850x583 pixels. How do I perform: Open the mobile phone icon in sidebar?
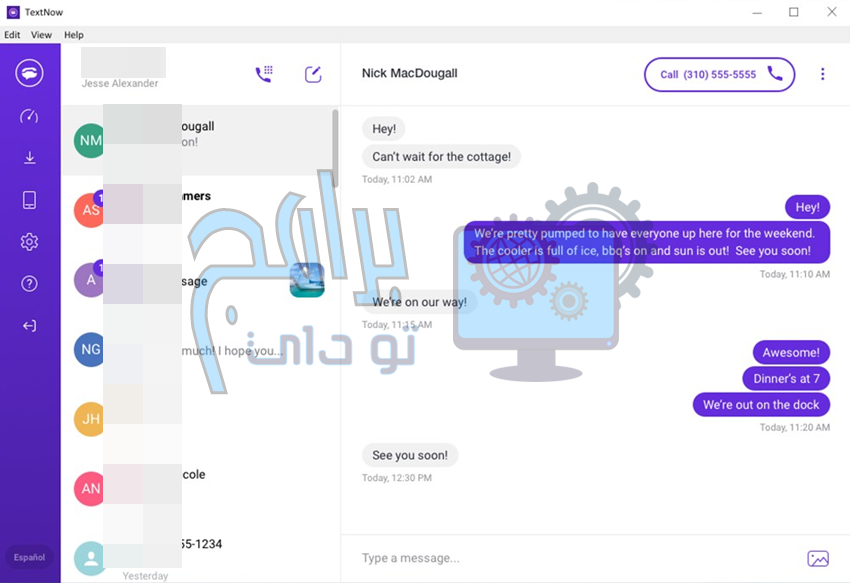(x=29, y=200)
